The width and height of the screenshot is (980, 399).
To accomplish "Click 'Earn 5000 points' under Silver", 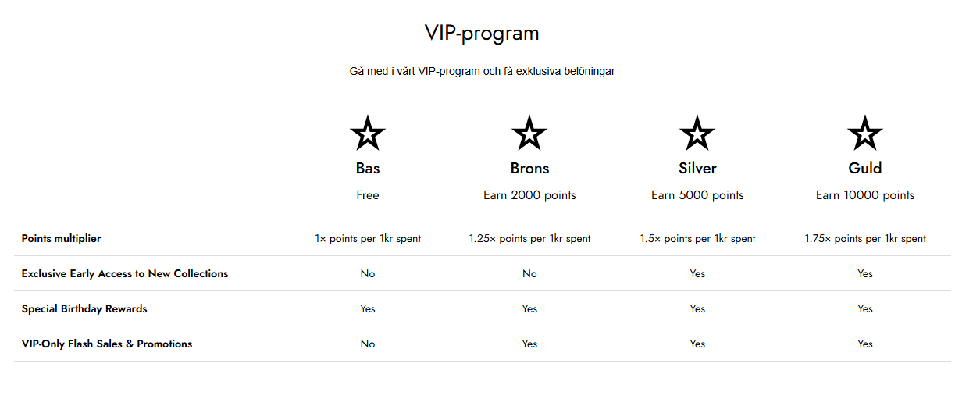I will tap(697, 195).
